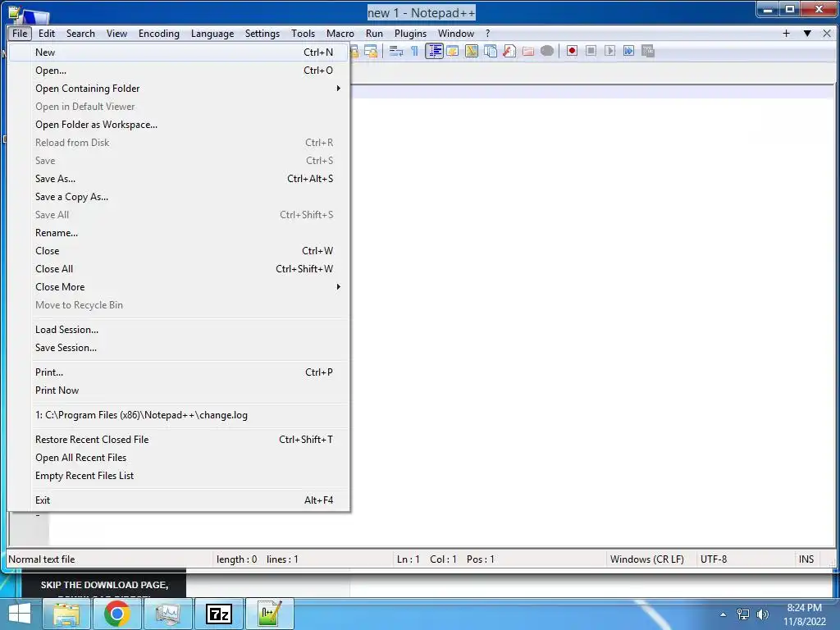
Task: Click Windows (CR LF) status bar field
Action: pos(651,559)
